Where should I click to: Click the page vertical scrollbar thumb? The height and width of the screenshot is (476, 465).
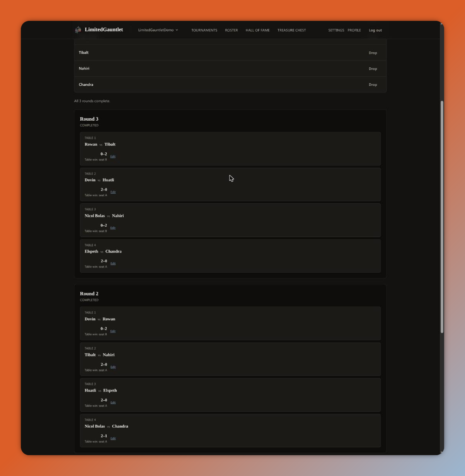(x=442, y=217)
